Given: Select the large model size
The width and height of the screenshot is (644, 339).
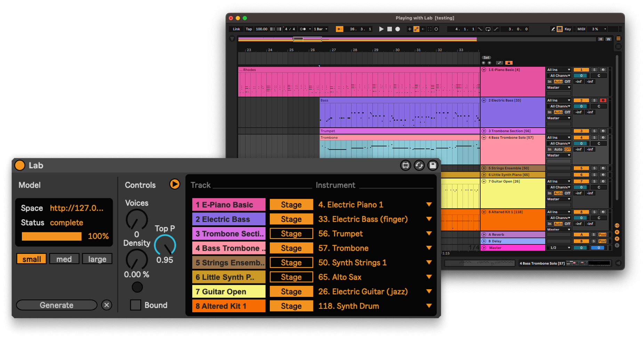Looking at the screenshot, I should click(97, 259).
